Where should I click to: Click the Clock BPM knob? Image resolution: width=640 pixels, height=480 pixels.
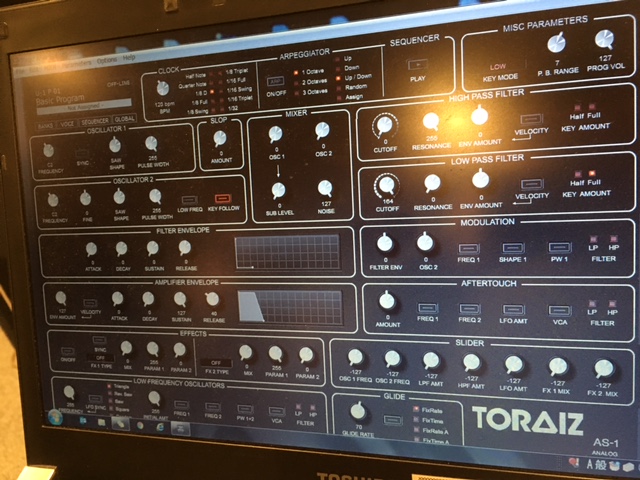163,88
